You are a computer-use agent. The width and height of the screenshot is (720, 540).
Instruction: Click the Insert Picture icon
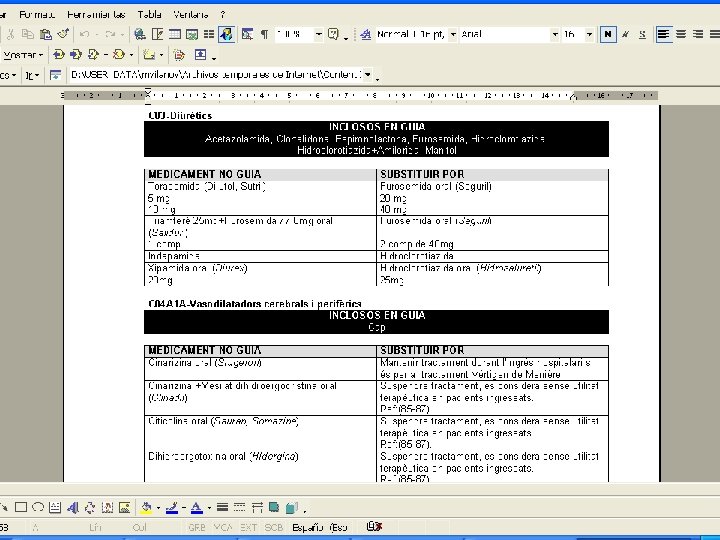point(124,507)
